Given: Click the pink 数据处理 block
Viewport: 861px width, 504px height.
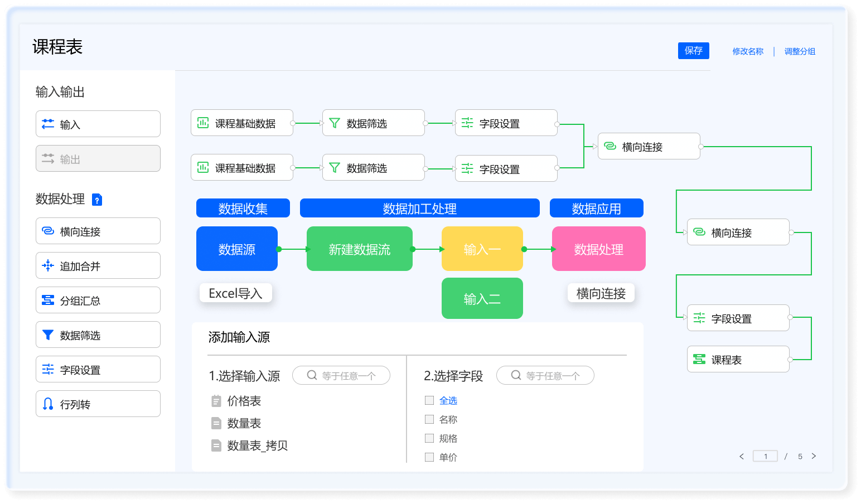Looking at the screenshot, I should tap(598, 249).
